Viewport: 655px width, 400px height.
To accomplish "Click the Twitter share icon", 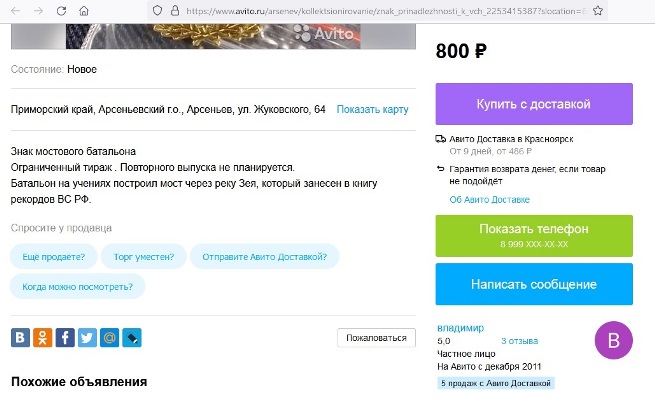I will [x=87, y=337].
